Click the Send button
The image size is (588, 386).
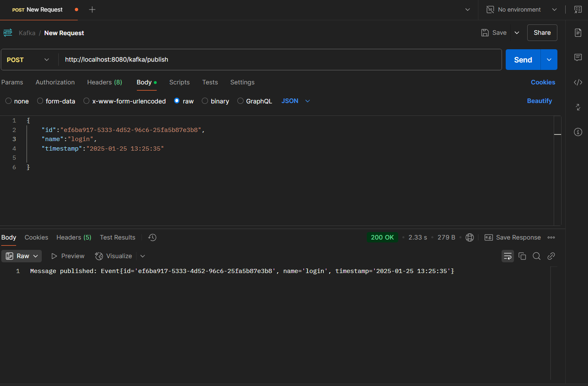(x=523, y=60)
